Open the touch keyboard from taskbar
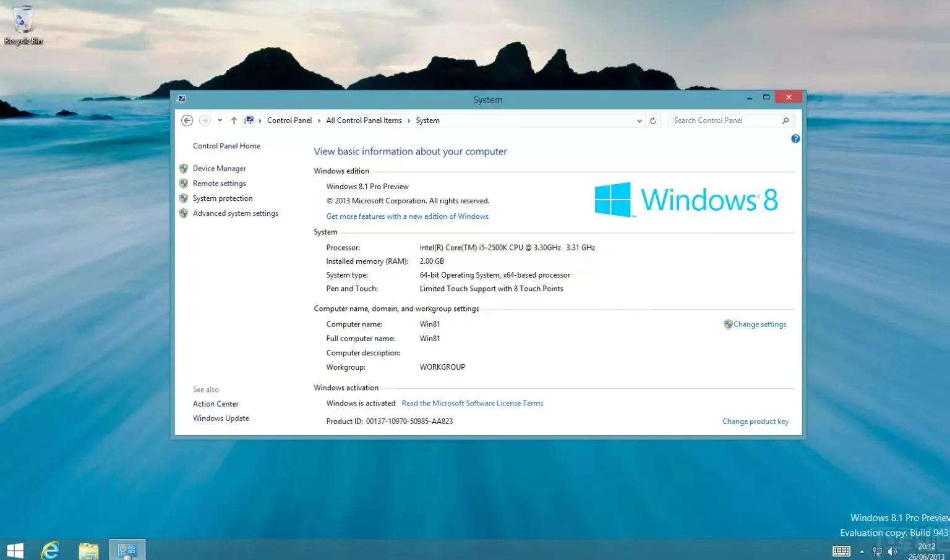 [x=841, y=551]
